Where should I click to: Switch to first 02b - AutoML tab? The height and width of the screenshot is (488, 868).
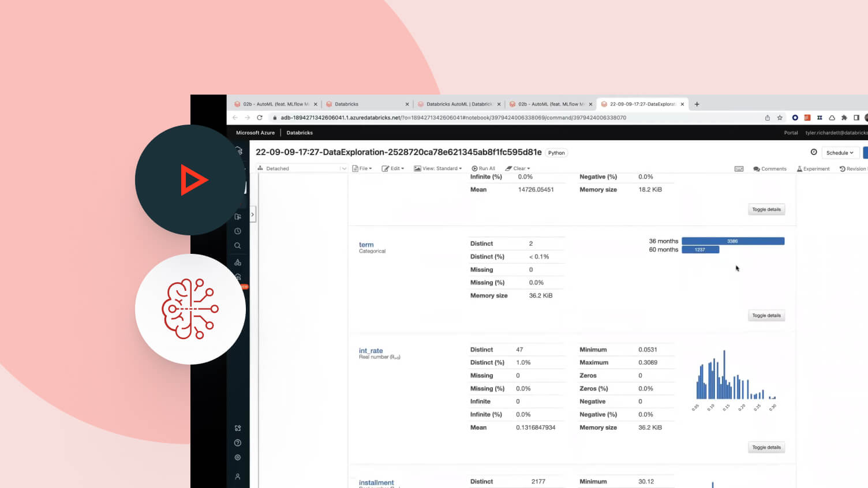pyautogui.click(x=276, y=104)
